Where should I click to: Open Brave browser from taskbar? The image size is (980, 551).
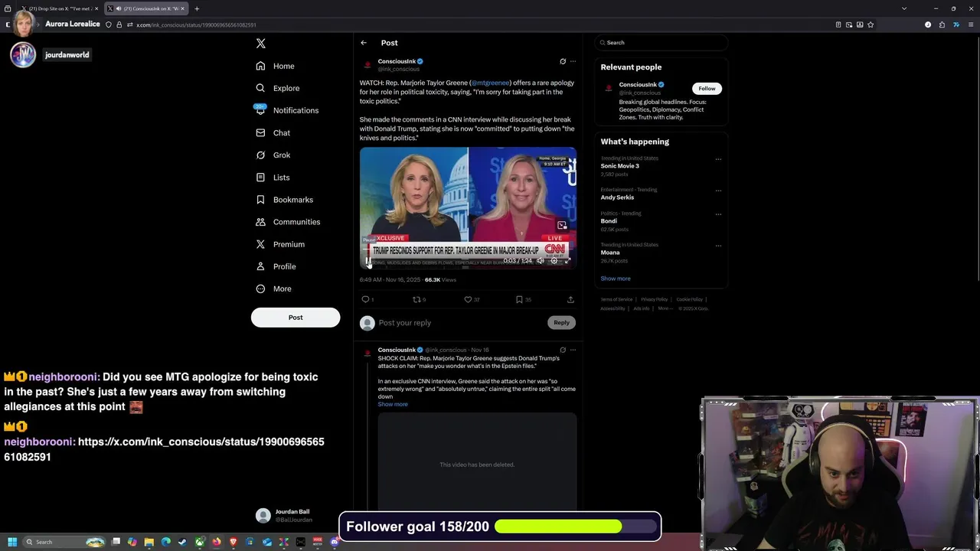tap(233, 542)
